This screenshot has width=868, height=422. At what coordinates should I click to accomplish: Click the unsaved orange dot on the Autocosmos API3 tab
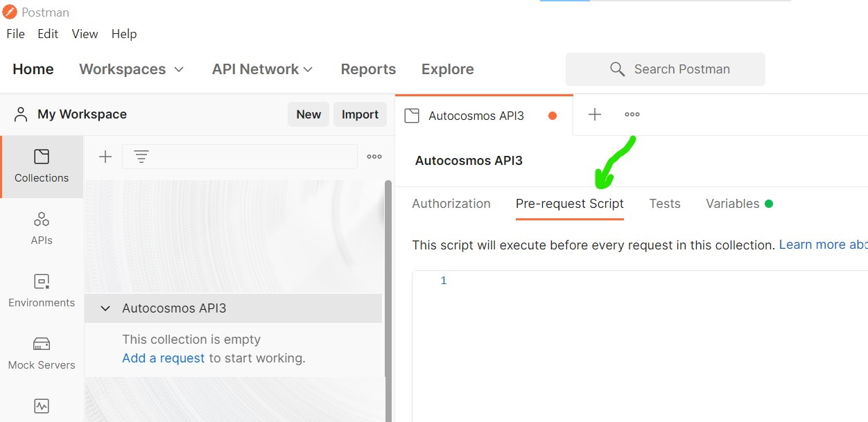click(553, 116)
